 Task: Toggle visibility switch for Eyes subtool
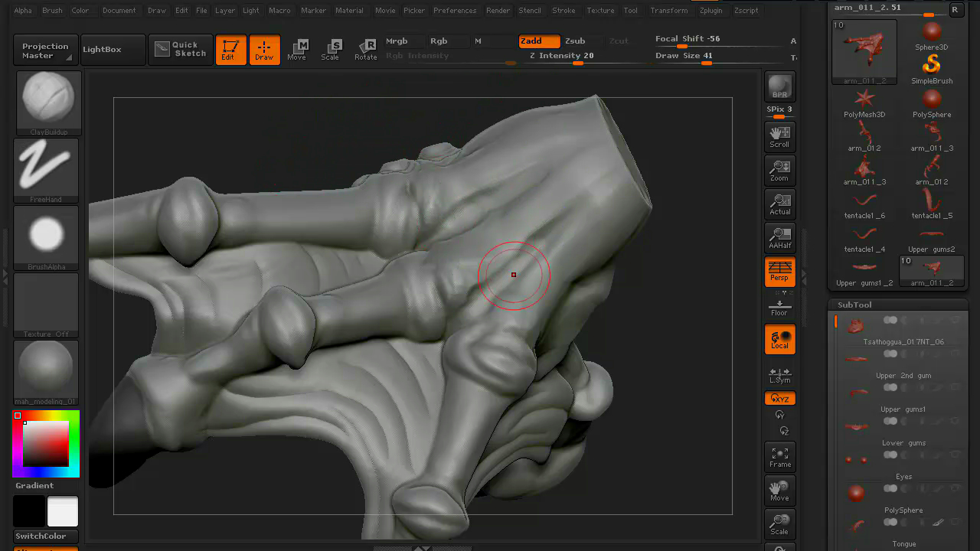click(890, 455)
